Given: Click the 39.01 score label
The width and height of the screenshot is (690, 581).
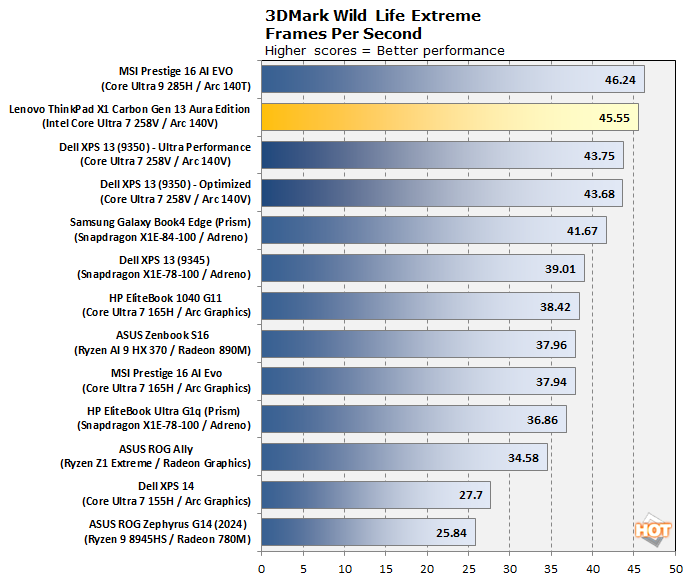Looking at the screenshot, I should coord(560,269).
